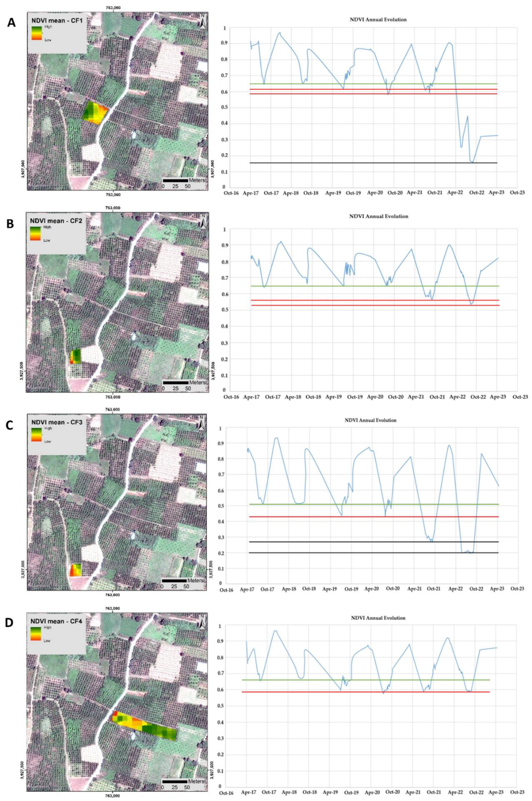The image size is (532, 801).
Task: Click the scale bar in panel A map
Action: pos(175,180)
